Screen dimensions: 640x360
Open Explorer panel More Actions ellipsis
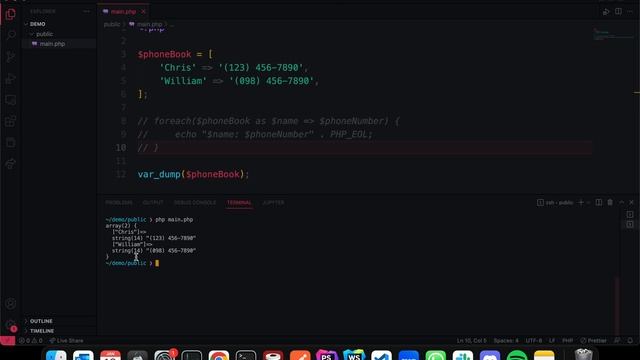point(87,11)
